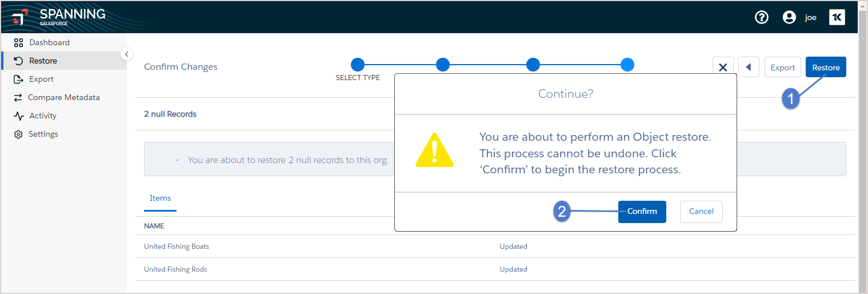Confirm the object restore
Screen dimensions: 868x294
coord(642,212)
